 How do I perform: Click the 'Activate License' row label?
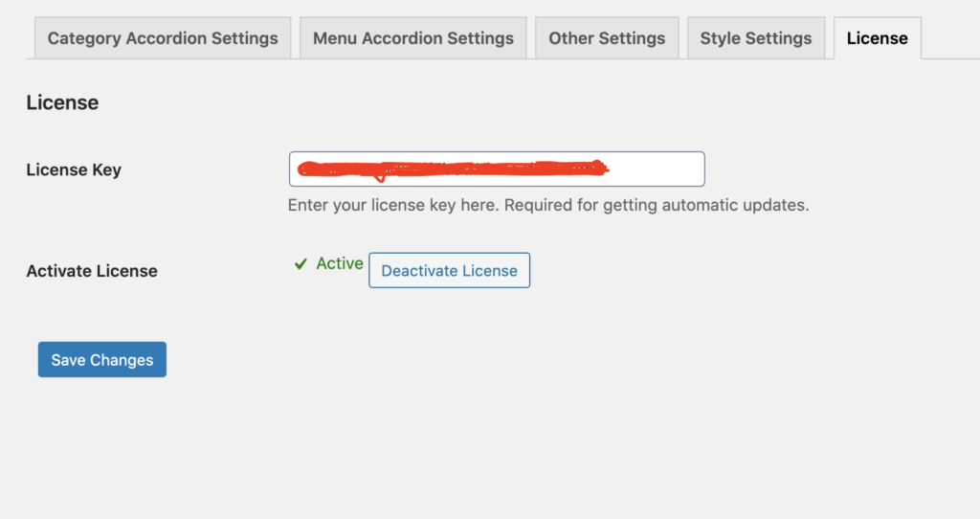(x=92, y=271)
